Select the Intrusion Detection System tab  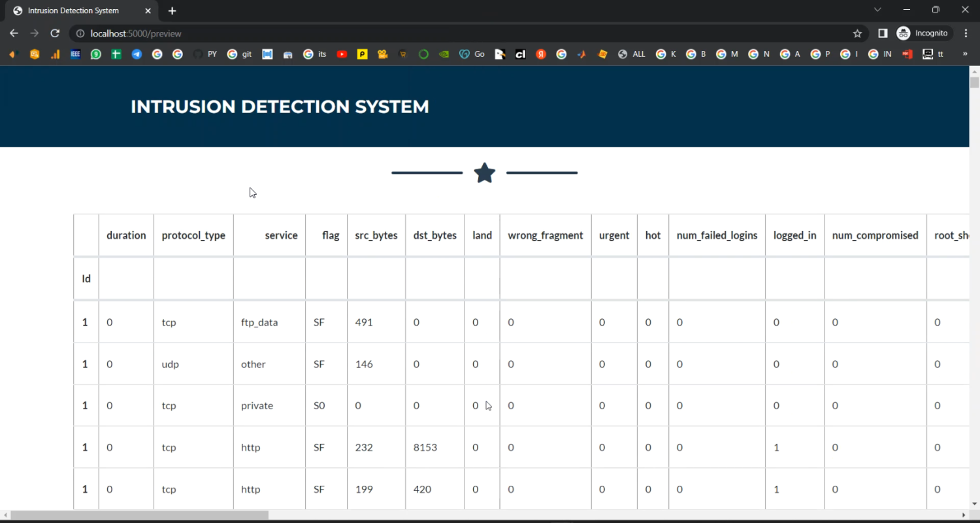[x=73, y=10]
